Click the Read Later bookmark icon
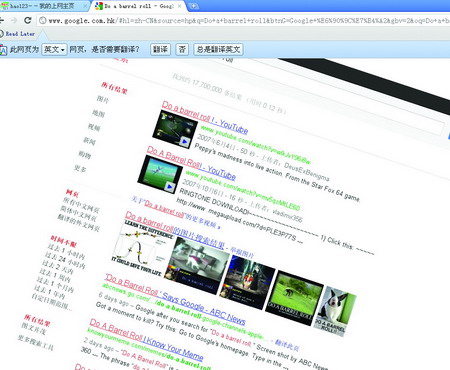The image size is (450, 370). (2, 34)
